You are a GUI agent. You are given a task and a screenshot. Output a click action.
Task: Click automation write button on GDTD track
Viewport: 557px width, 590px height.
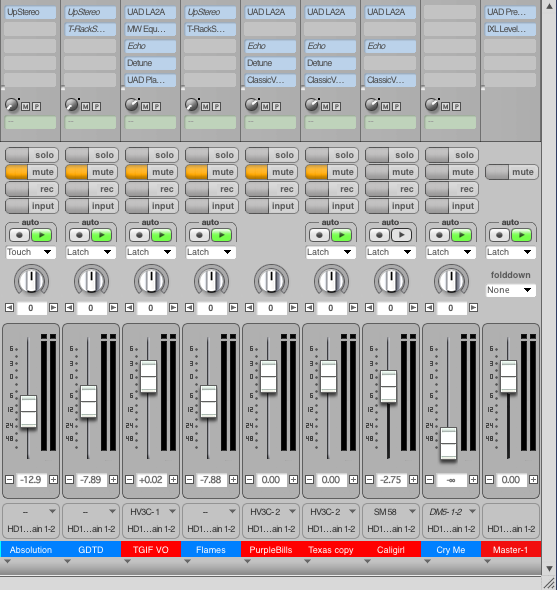79,235
